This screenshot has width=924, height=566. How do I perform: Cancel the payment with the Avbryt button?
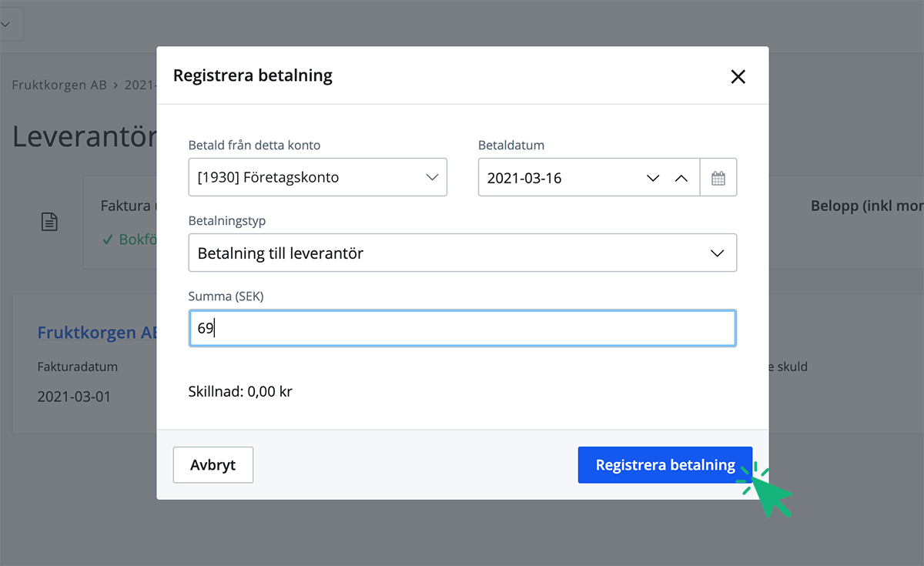pos(213,464)
